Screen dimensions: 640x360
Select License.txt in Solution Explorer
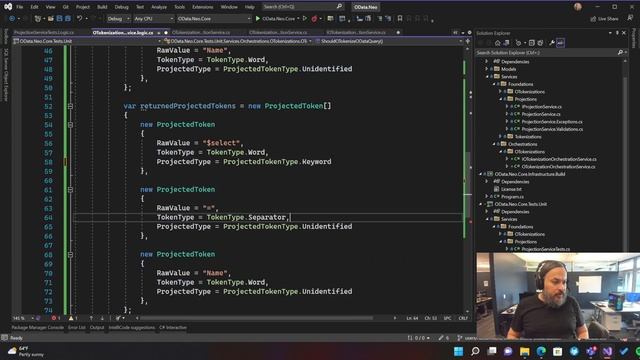pos(511,189)
